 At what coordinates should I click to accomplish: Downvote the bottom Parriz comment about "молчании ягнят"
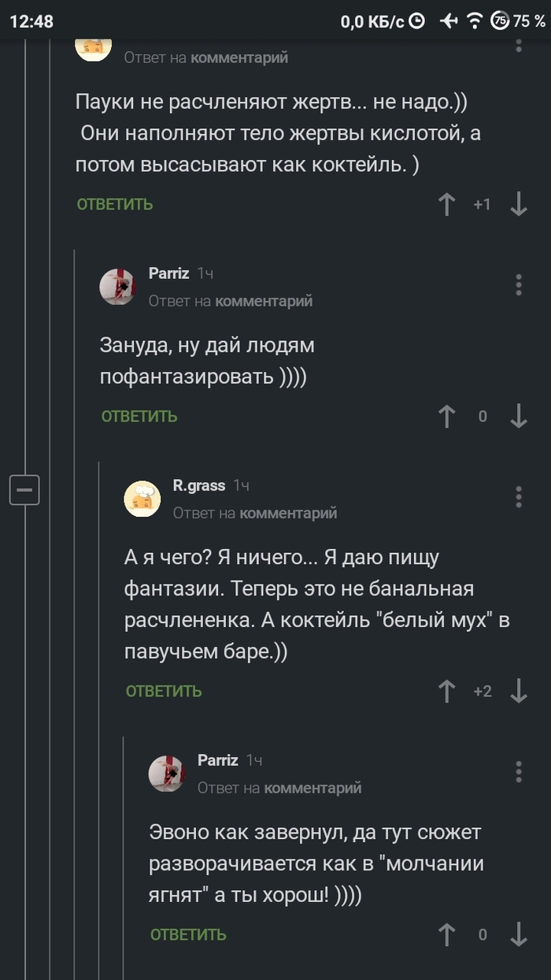[520, 935]
